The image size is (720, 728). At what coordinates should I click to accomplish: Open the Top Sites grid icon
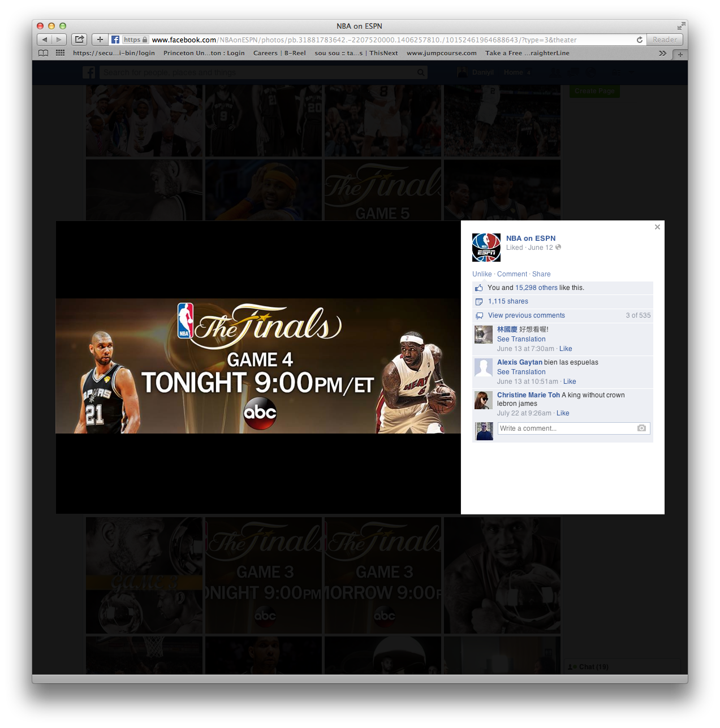(61, 53)
